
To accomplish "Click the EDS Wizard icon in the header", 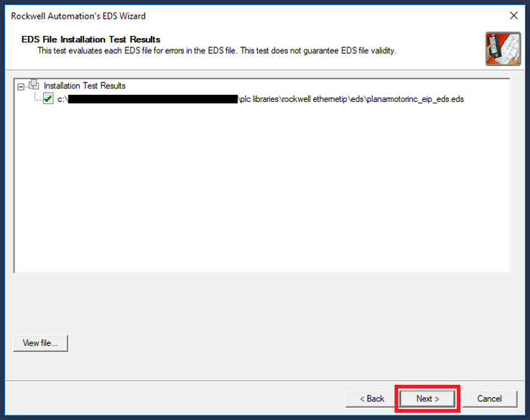I will point(502,48).
